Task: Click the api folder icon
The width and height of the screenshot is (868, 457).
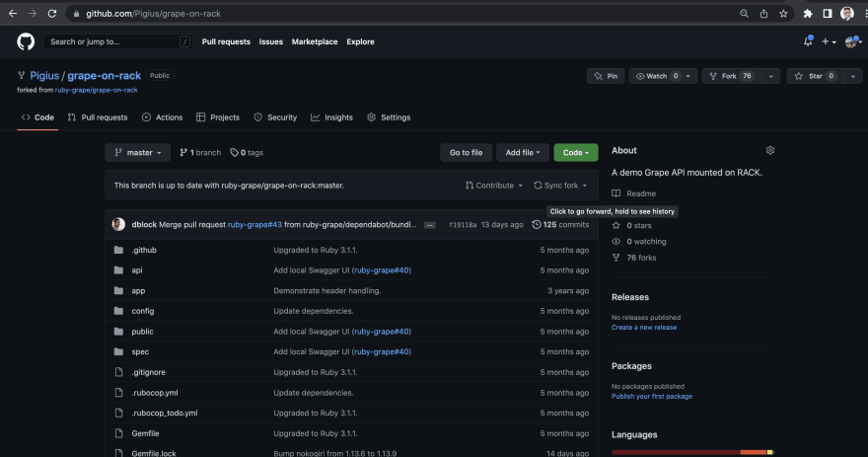Action: [118, 270]
